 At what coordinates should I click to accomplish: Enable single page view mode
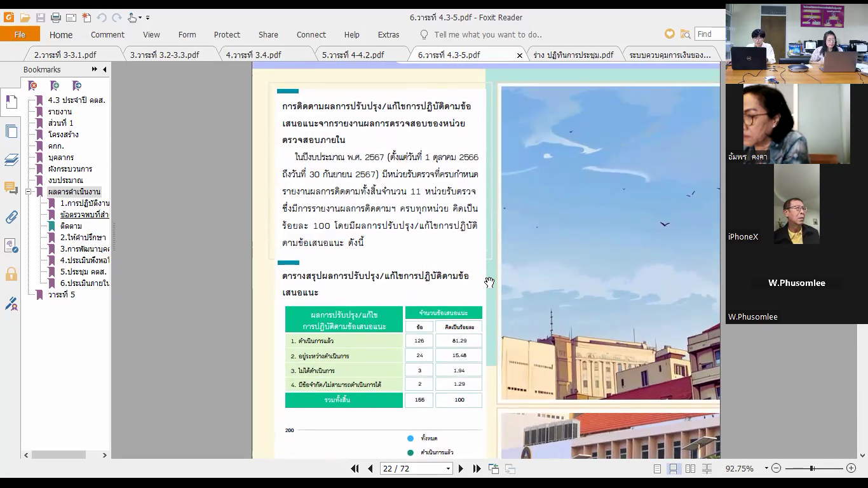(658, 469)
